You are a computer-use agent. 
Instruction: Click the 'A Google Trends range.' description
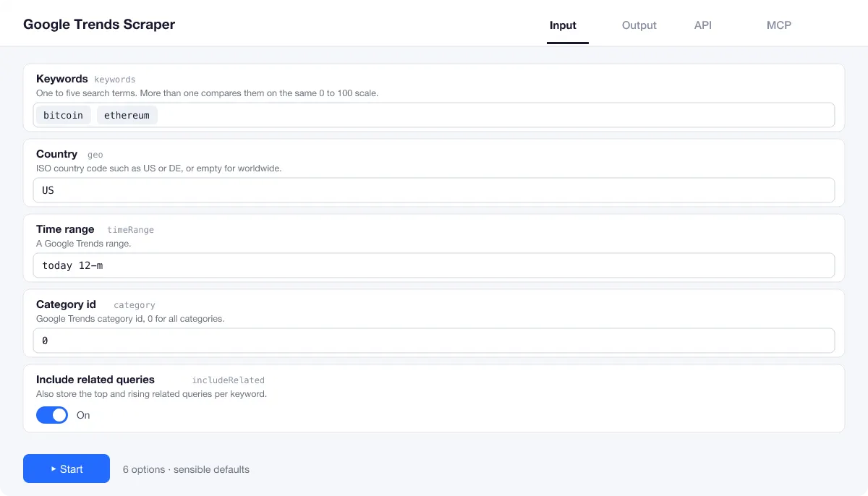tap(83, 244)
